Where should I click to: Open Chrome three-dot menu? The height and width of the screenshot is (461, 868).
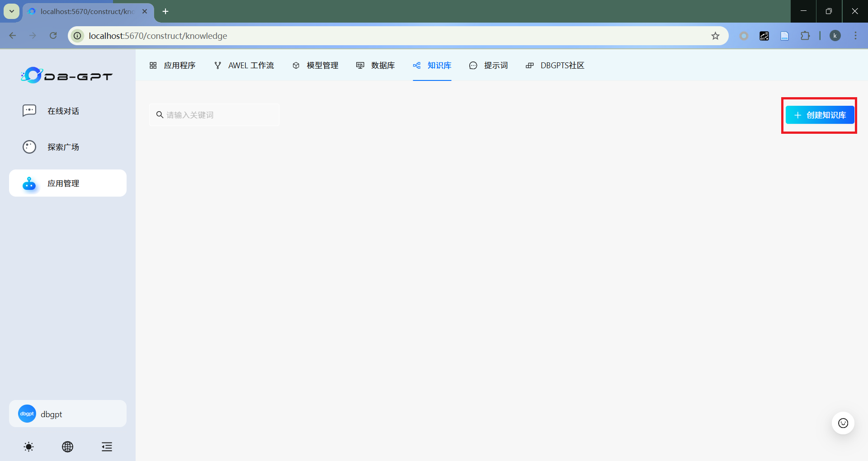coord(855,36)
